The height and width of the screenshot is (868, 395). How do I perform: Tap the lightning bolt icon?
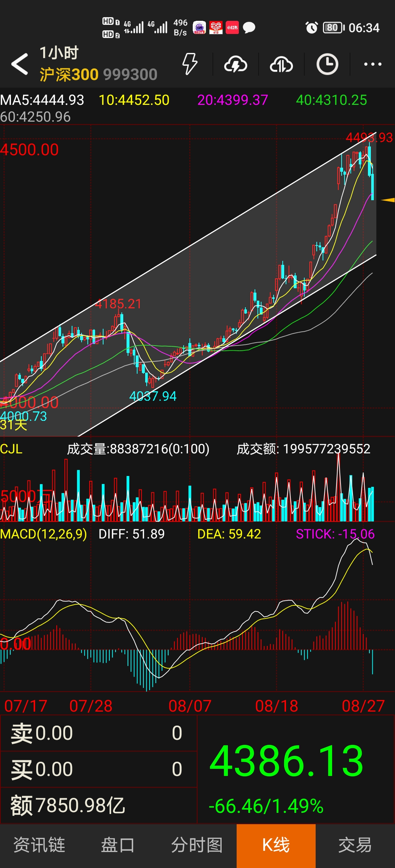[x=190, y=64]
